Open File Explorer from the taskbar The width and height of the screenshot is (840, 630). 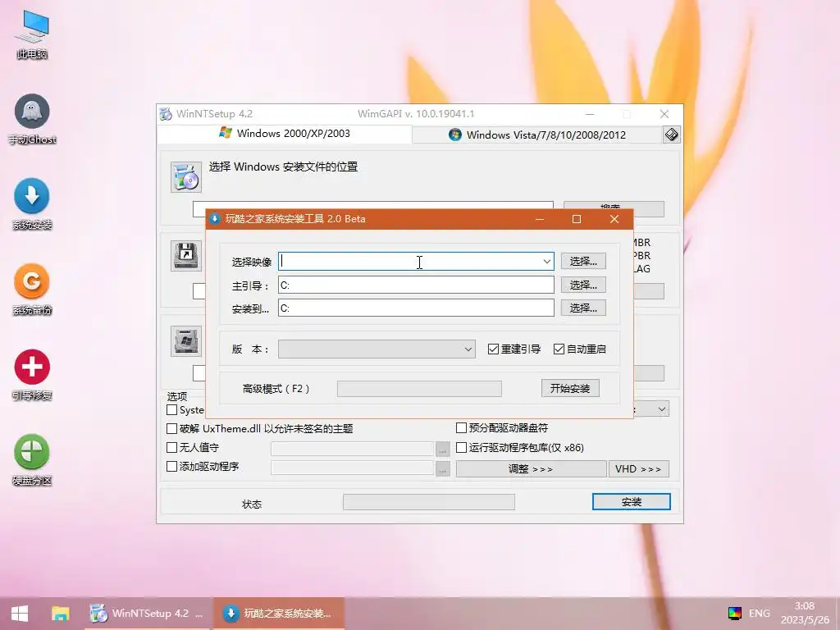[60, 614]
